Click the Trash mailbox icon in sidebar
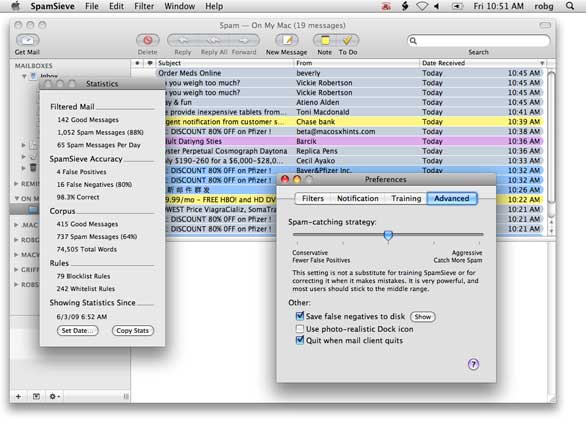 click(x=33, y=167)
